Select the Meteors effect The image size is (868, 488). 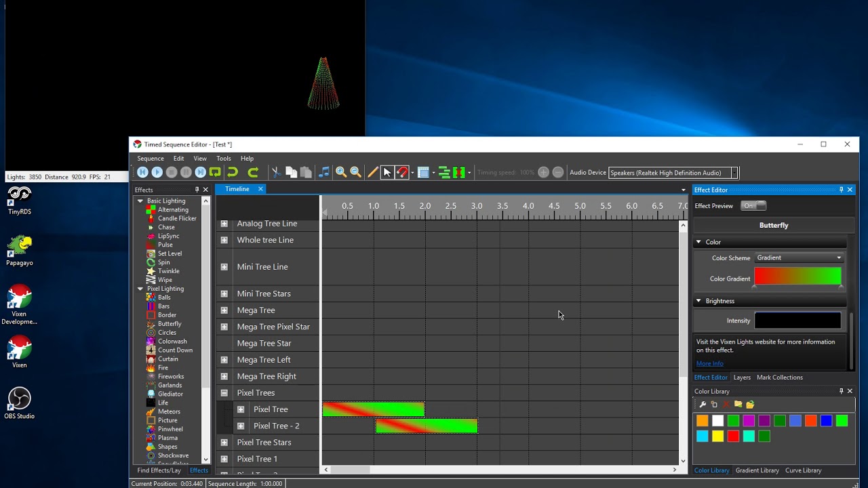click(169, 411)
